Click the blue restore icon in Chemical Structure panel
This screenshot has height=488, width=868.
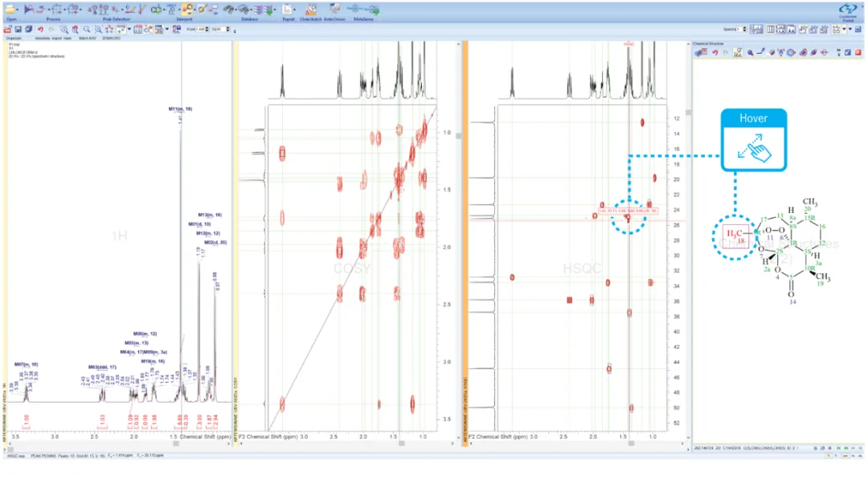tap(848, 52)
